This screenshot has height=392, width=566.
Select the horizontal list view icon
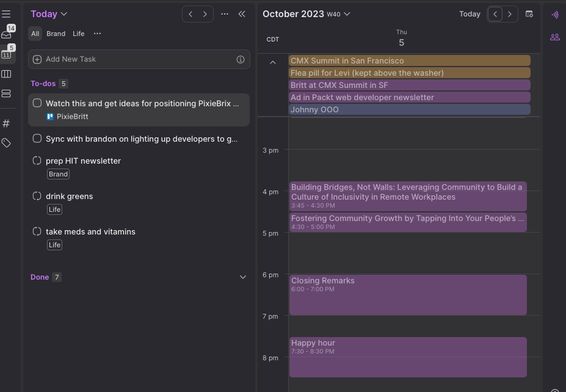(x=7, y=93)
